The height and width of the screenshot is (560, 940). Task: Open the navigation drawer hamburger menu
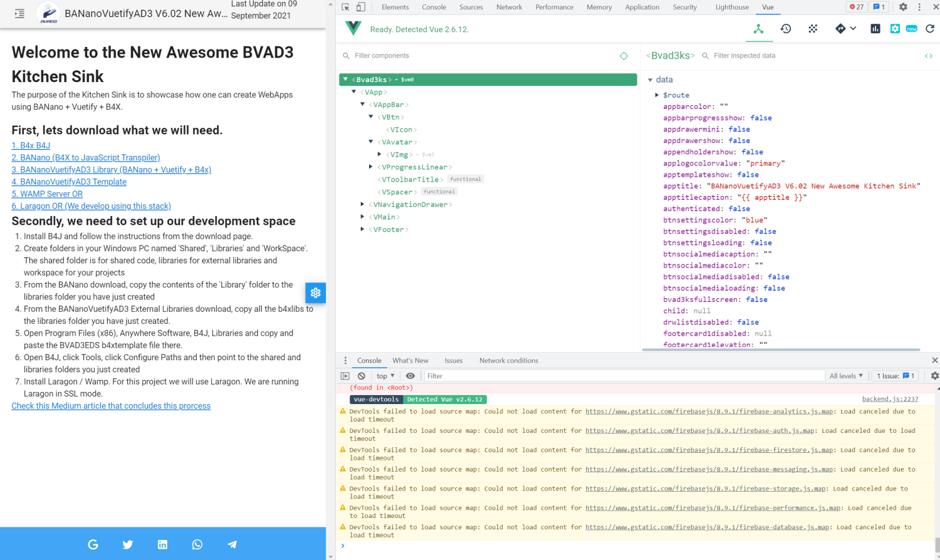point(19,13)
